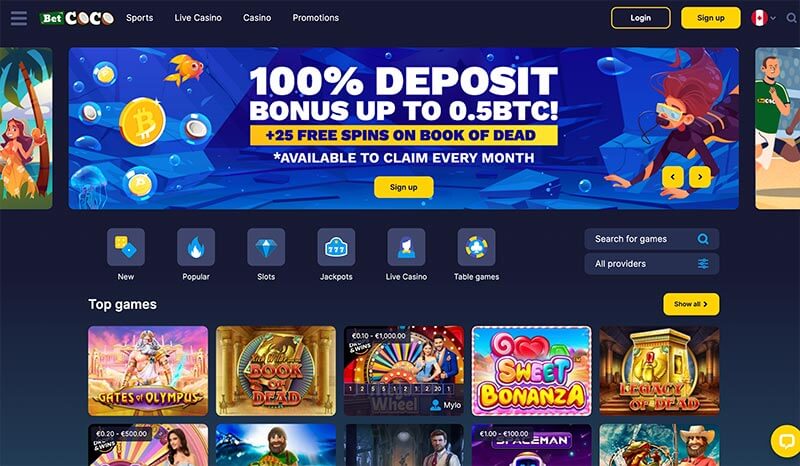Open the Sports menu item

[x=139, y=18]
